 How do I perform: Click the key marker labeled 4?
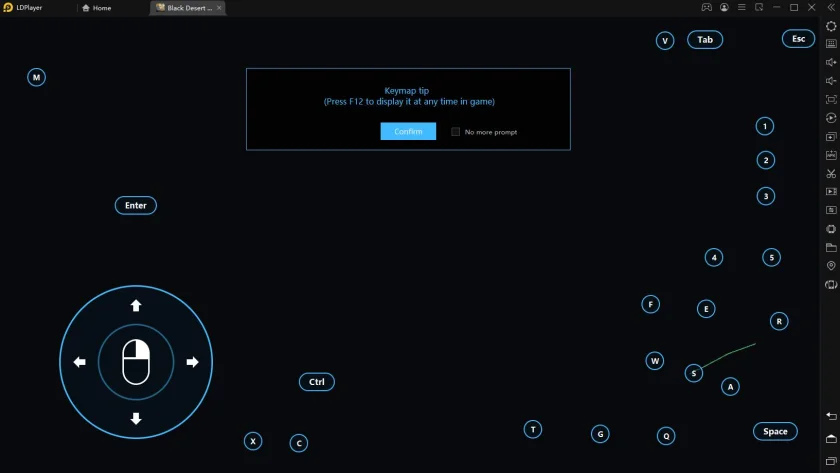coord(714,258)
